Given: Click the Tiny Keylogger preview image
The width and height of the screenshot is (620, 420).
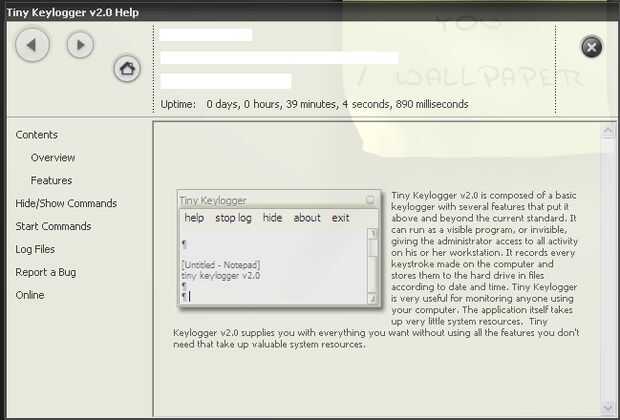Looking at the screenshot, I should tap(280, 249).
